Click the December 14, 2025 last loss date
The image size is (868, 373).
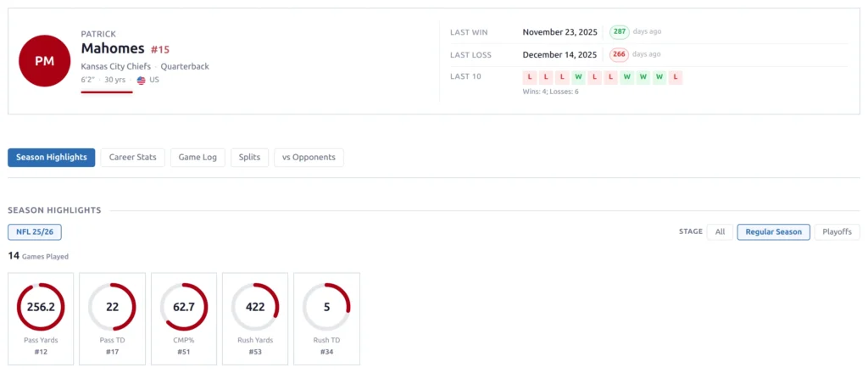pyautogui.click(x=559, y=55)
